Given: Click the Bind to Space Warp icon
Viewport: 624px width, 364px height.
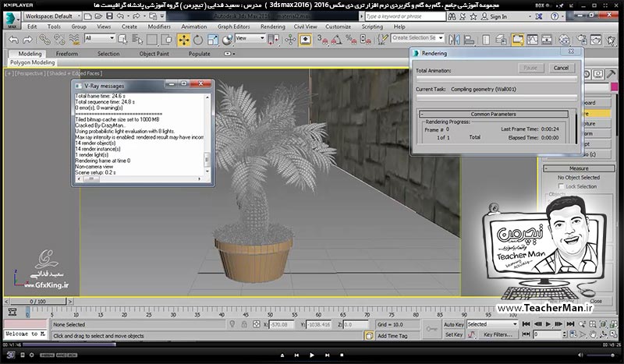Looking at the screenshot, I should pos(74,40).
